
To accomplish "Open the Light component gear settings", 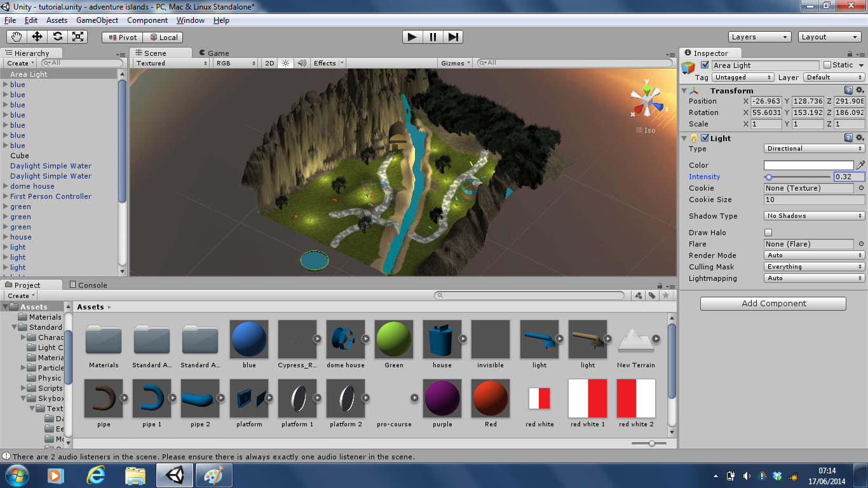I will (860, 138).
